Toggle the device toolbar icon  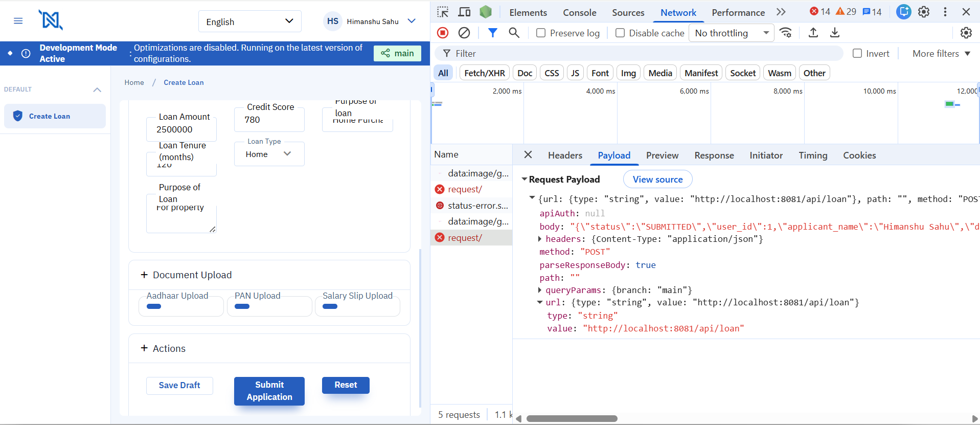[x=464, y=12]
